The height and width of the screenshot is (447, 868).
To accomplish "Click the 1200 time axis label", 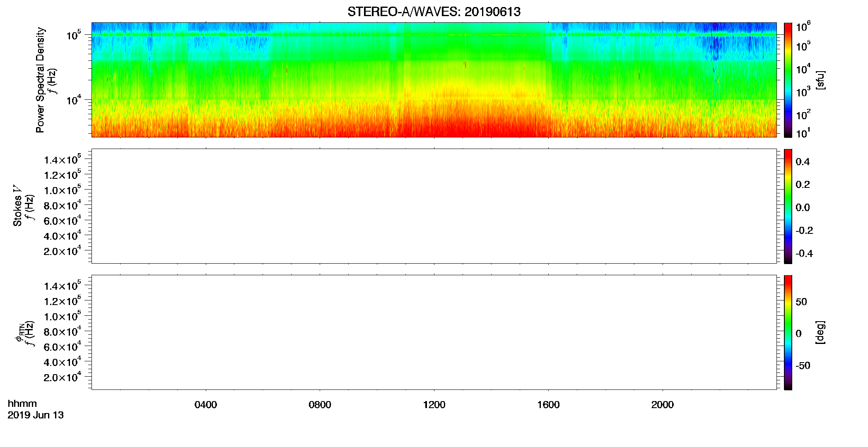I will (434, 405).
